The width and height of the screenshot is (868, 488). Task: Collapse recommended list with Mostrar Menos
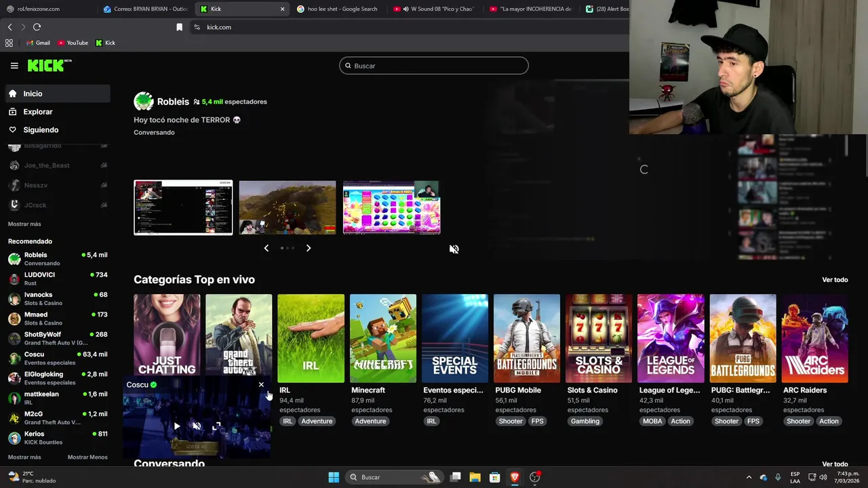(x=87, y=457)
